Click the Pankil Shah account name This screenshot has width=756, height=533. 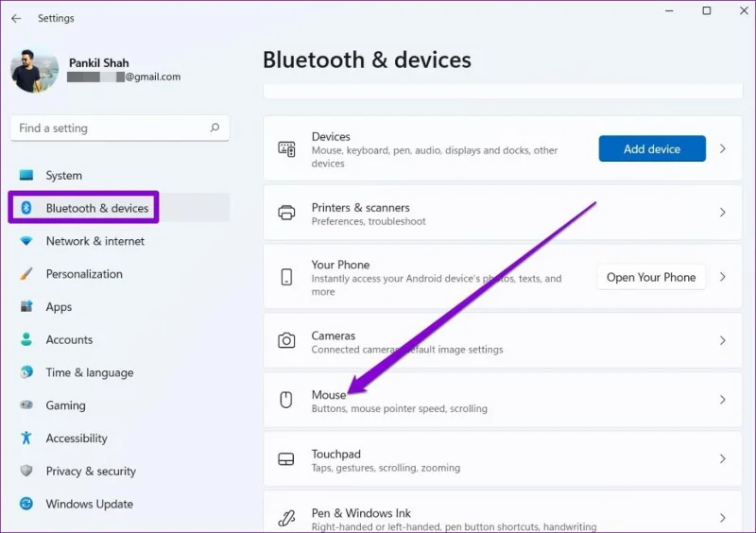[99, 62]
